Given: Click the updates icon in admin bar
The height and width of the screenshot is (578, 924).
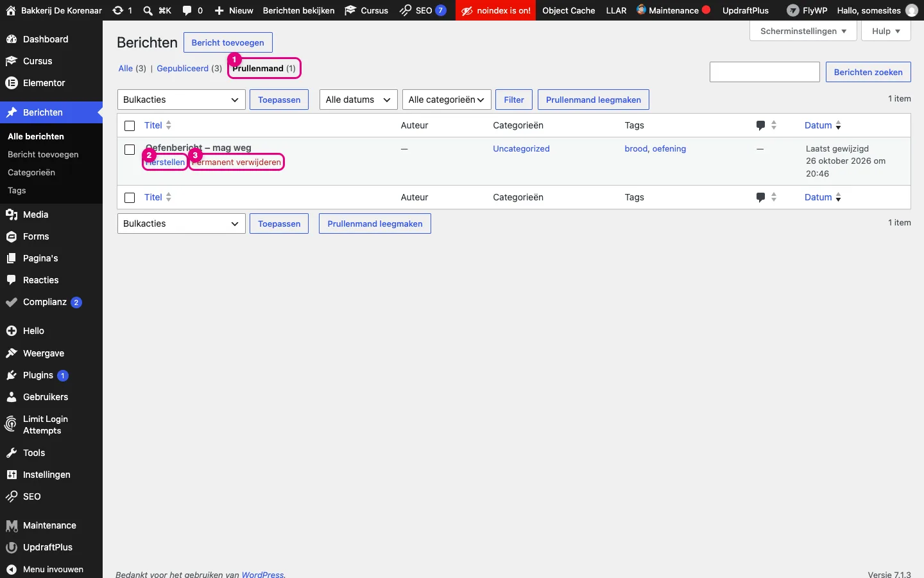Looking at the screenshot, I should tap(118, 10).
